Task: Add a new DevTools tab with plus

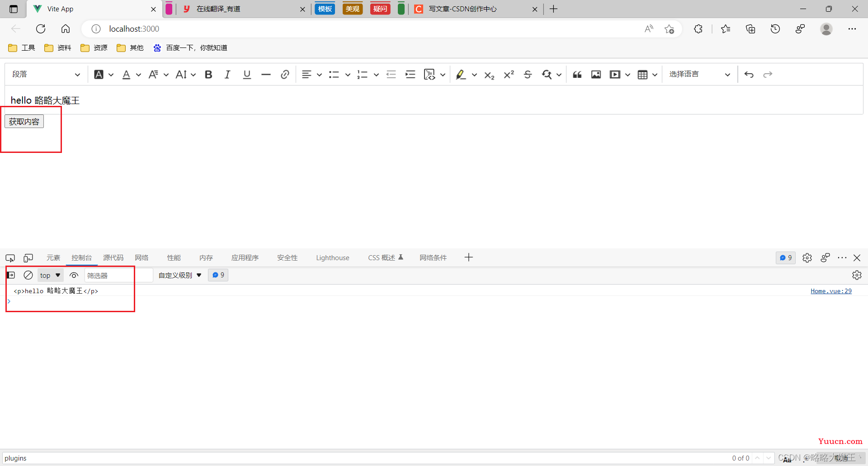Action: 469,257
